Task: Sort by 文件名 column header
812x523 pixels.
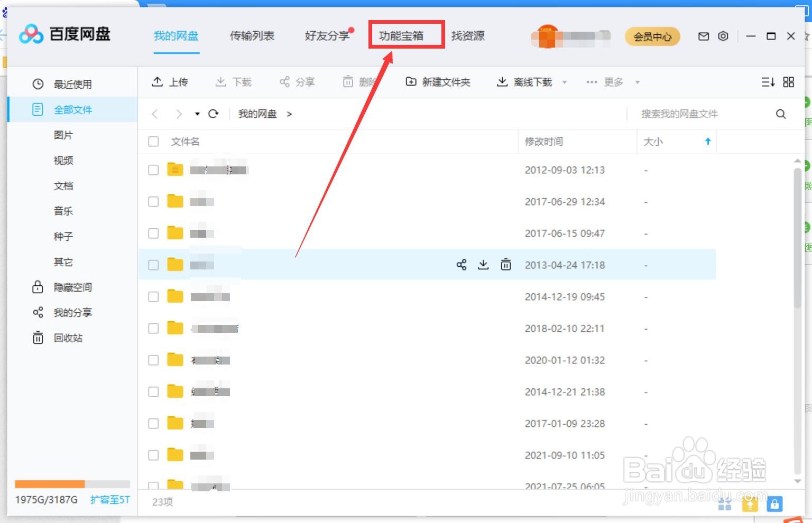Action: (185, 142)
